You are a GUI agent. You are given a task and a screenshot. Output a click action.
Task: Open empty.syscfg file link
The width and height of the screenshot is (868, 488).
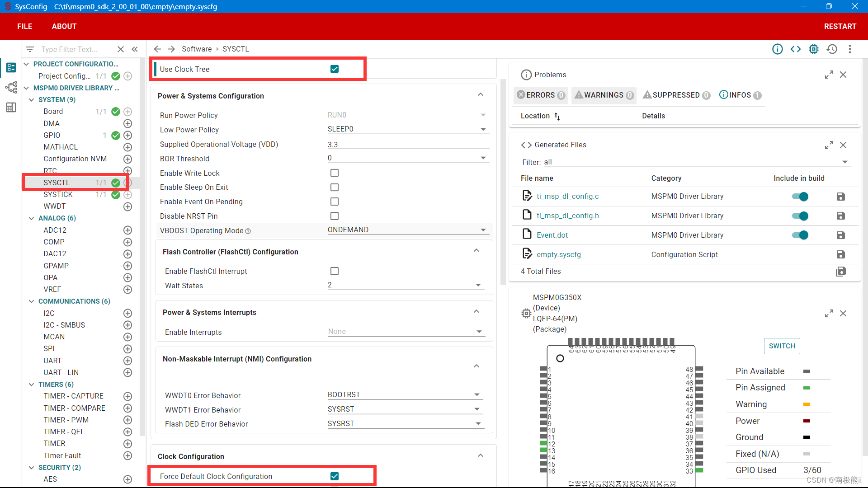tap(559, 254)
